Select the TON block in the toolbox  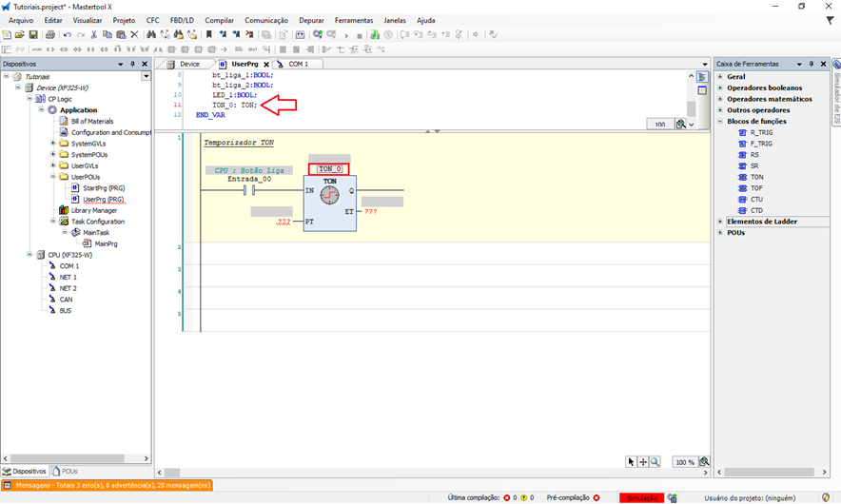point(756,177)
